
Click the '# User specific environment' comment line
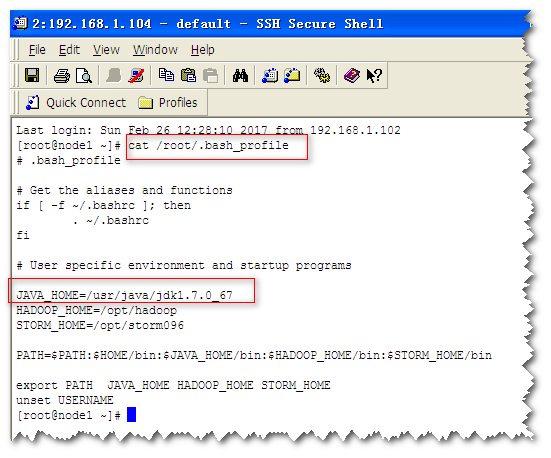[184, 265]
